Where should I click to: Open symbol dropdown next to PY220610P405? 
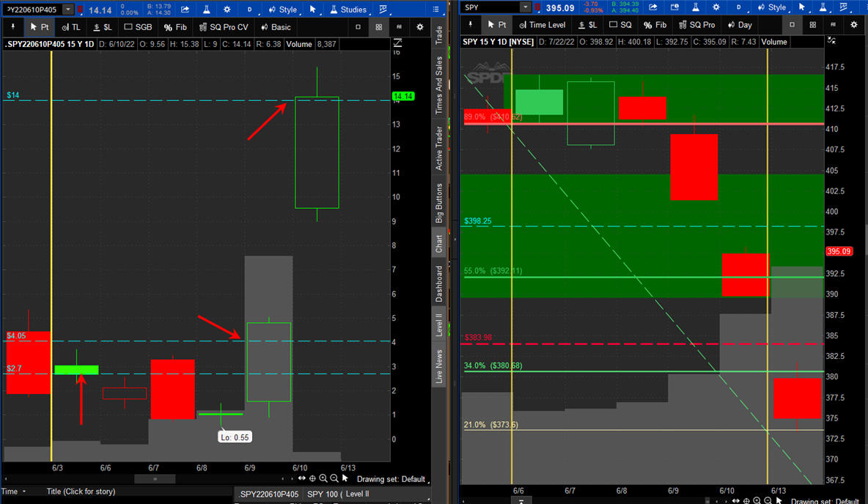68,10
